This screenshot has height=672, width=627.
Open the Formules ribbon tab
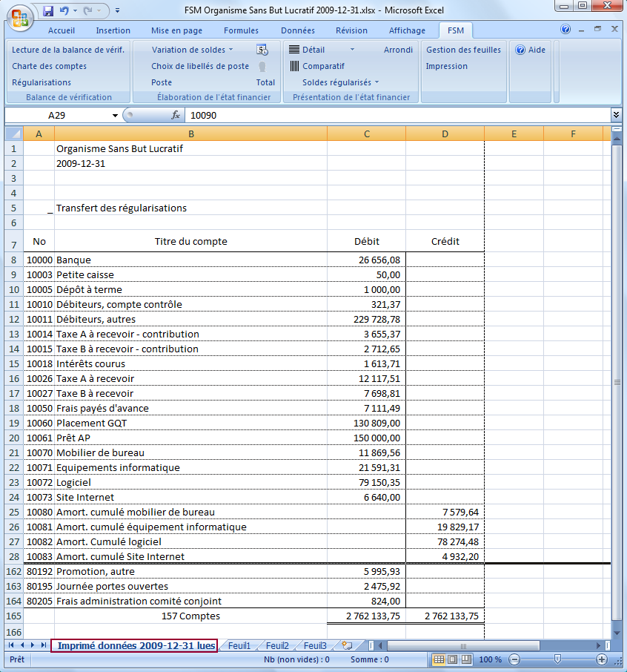(241, 30)
